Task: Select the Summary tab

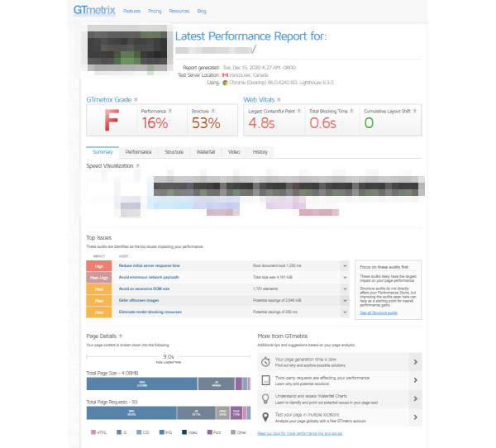Action: click(x=103, y=152)
